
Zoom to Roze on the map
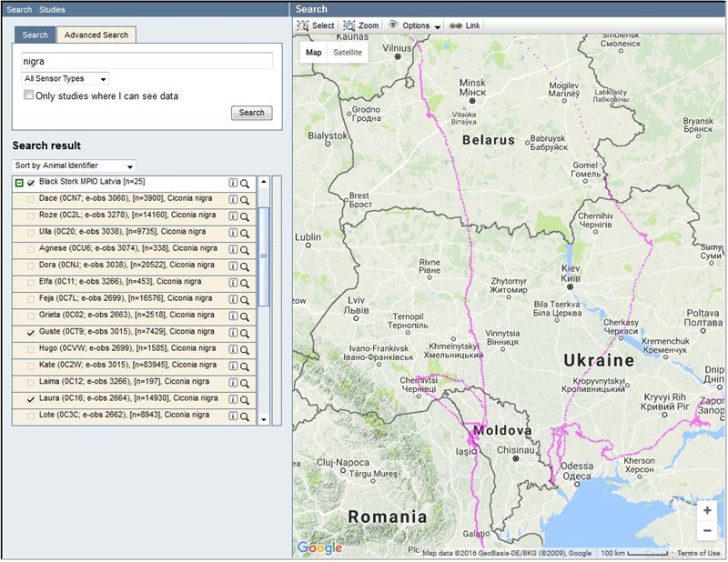[245, 216]
